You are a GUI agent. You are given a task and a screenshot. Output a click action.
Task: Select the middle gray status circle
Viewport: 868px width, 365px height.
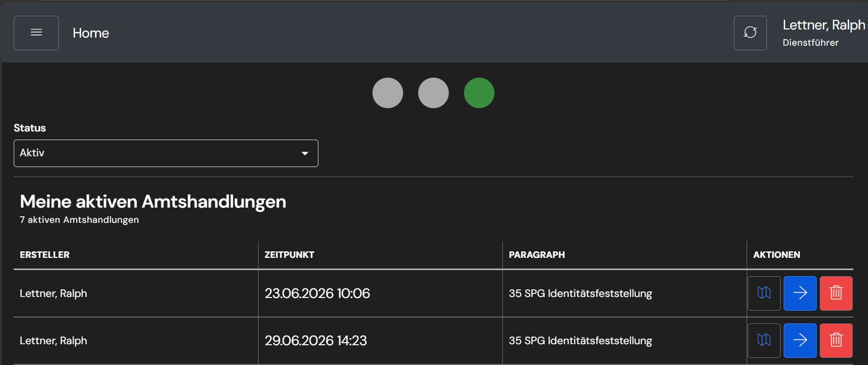click(433, 93)
